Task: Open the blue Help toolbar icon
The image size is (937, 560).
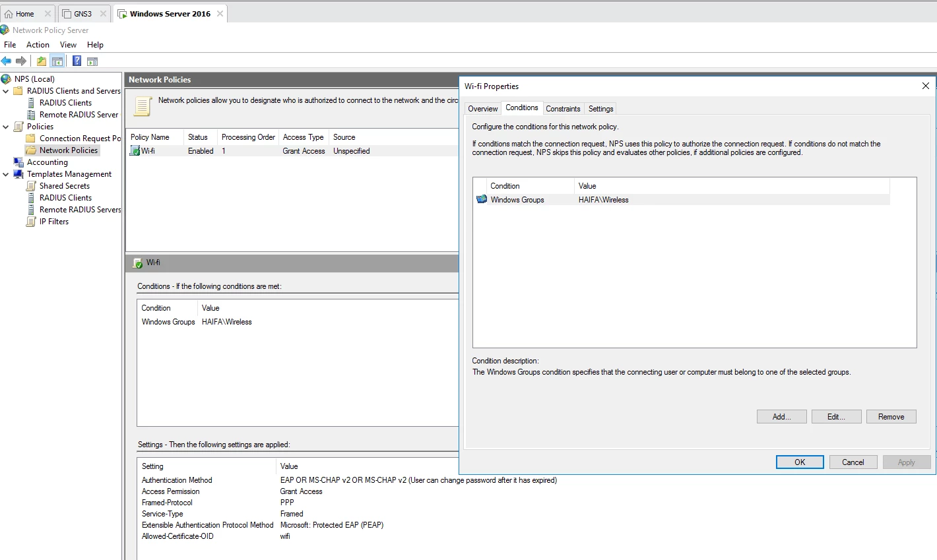Action: (77, 61)
